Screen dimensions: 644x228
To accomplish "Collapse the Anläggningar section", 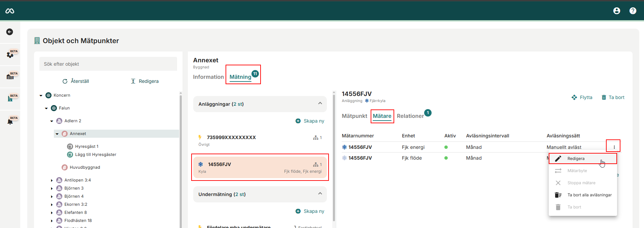I will coord(320,103).
